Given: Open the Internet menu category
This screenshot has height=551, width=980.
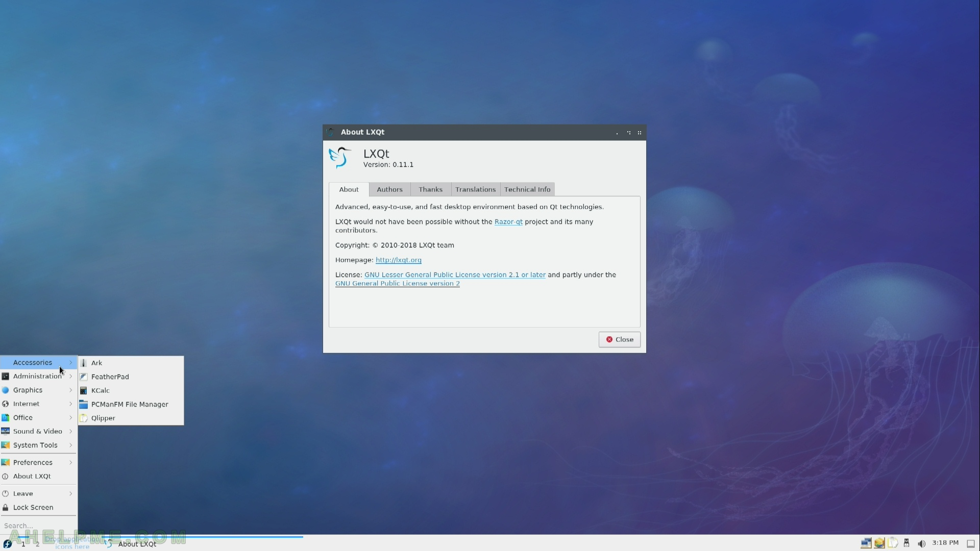Looking at the screenshot, I should pyautogui.click(x=38, y=404).
